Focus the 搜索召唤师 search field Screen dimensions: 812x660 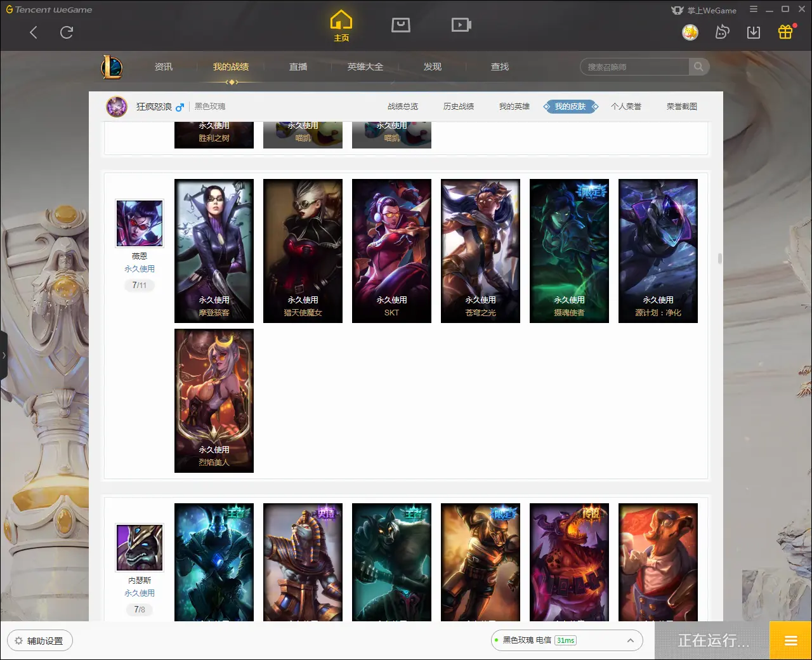[634, 67]
